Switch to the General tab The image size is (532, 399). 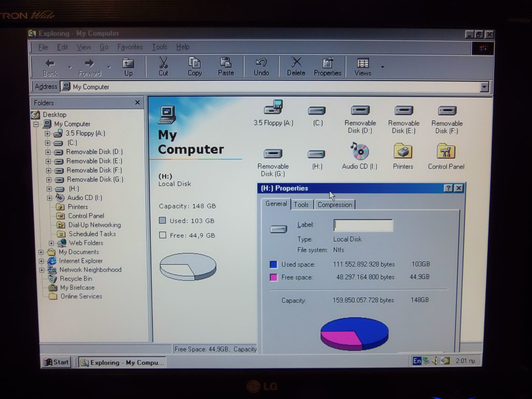(x=276, y=204)
